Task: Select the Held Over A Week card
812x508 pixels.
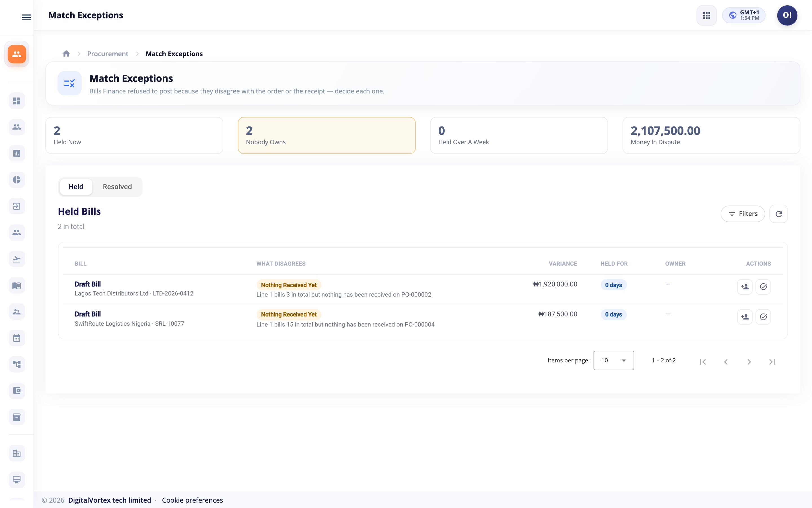Action: [x=519, y=135]
